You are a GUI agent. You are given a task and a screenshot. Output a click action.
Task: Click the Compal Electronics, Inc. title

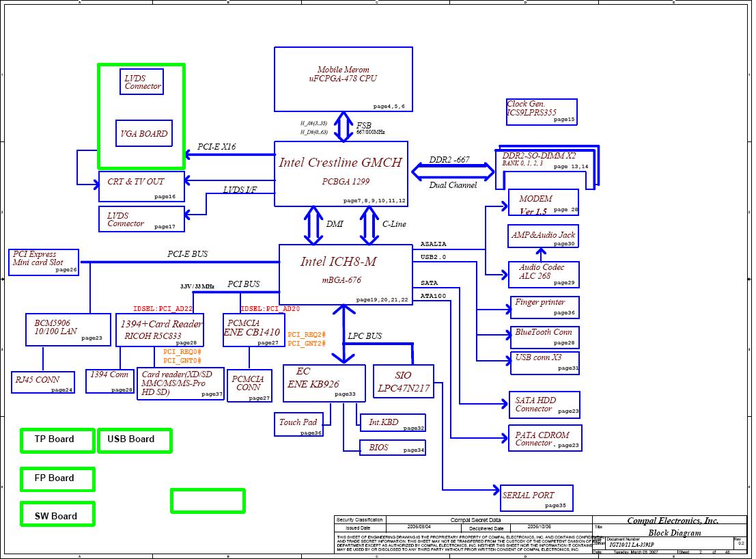[x=673, y=521]
